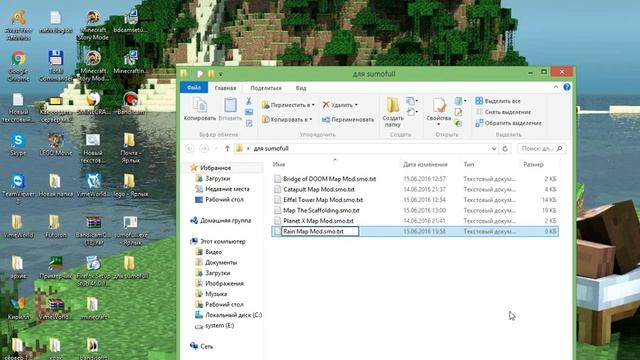Screen dimensions: 640x360
Task: Open the Копировать в (Copy to) dropdown
Action: click(287, 120)
